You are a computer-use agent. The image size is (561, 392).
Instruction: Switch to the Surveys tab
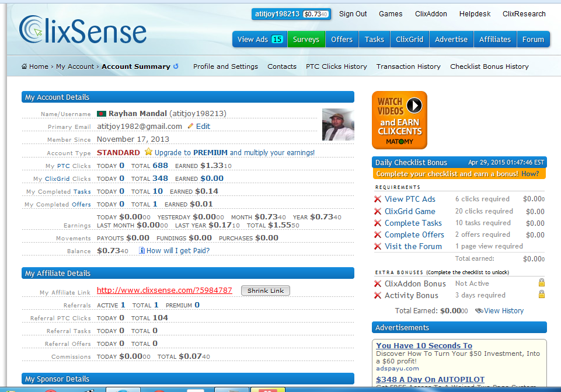pyautogui.click(x=306, y=39)
